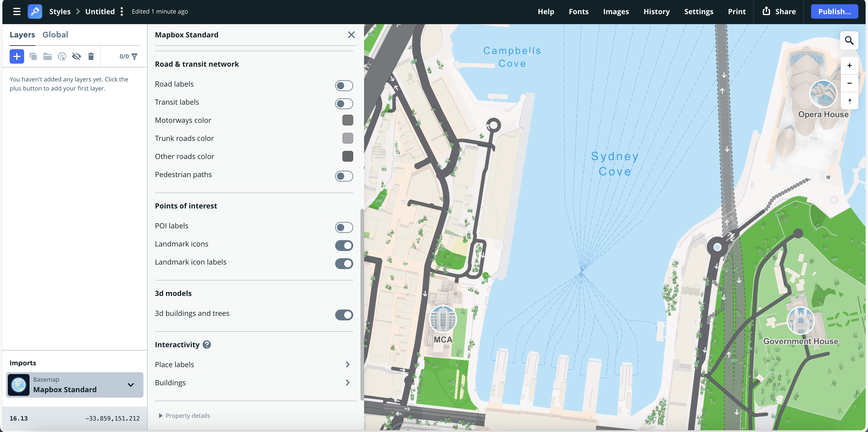Zoom in using the plus map control

(850, 65)
